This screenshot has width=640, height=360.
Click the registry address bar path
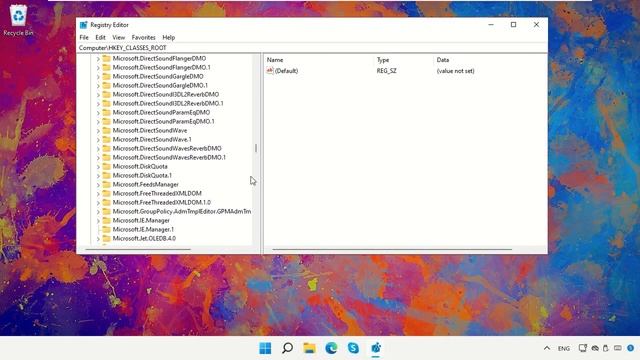coord(123,48)
